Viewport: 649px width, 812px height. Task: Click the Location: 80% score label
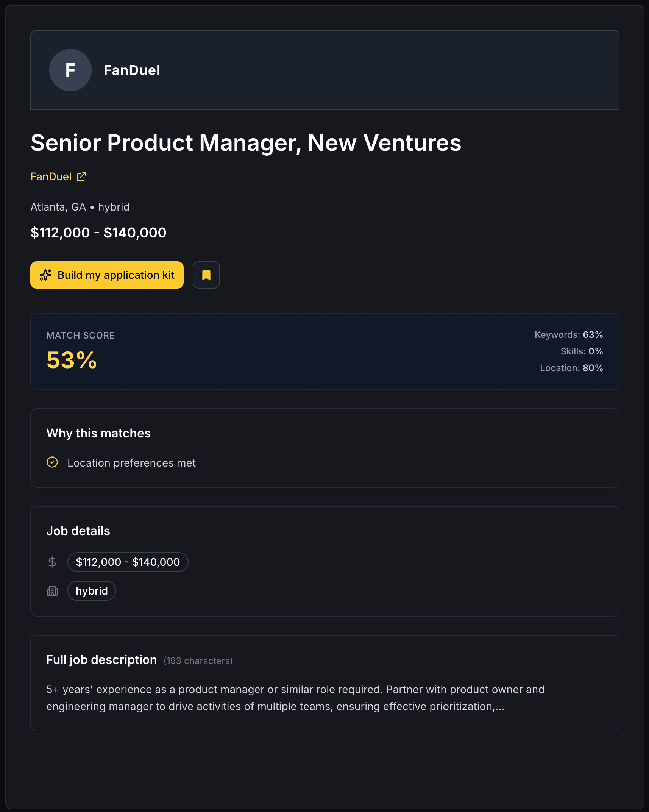(571, 368)
